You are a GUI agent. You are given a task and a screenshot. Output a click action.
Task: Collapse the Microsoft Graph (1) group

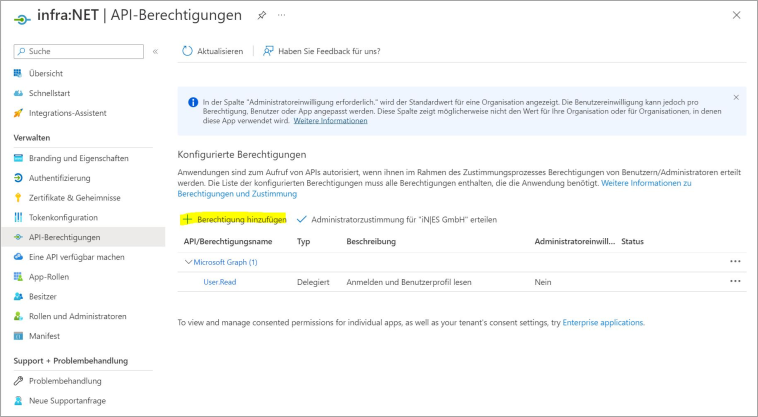click(187, 262)
